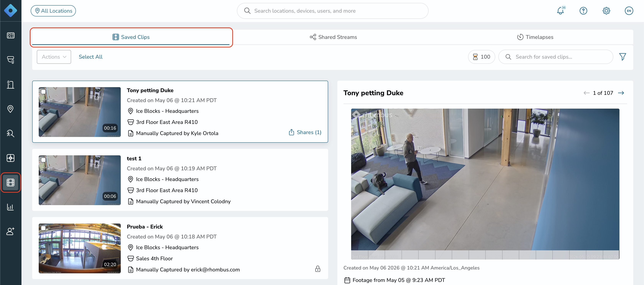Open Shares (1) on Tony petting Duke
This screenshot has width=644, height=285.
(305, 132)
